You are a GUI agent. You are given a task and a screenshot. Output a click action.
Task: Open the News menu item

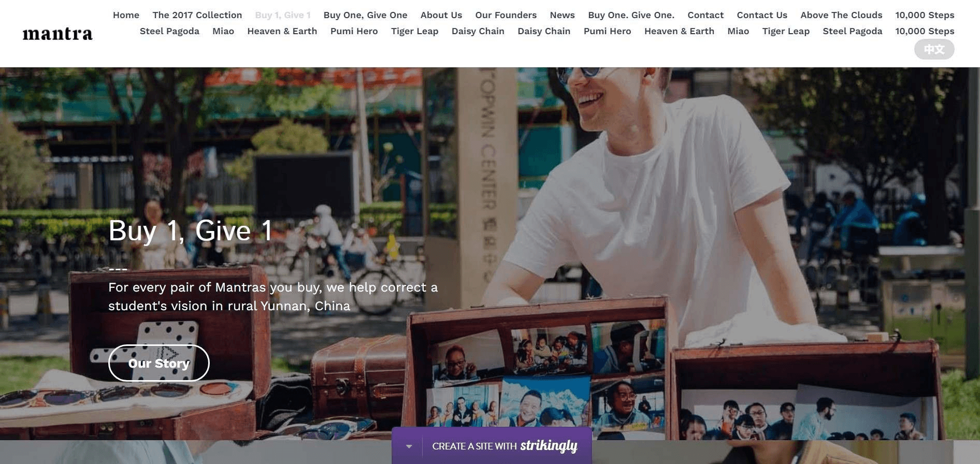tap(563, 15)
